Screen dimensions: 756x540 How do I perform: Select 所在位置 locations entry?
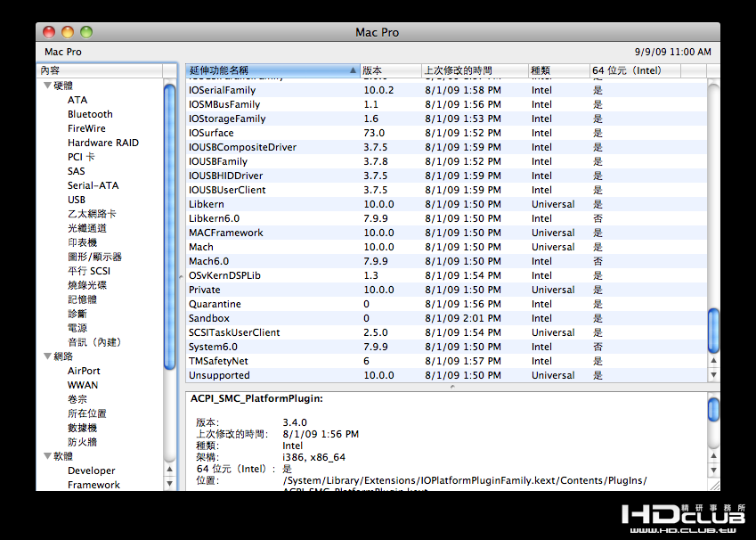86,413
